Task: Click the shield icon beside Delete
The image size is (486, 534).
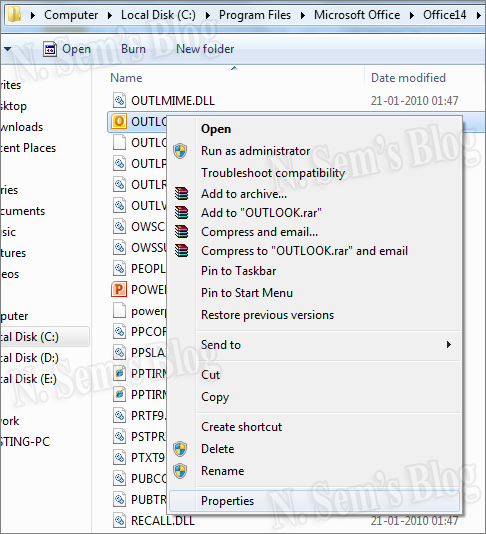Action: [x=180, y=449]
